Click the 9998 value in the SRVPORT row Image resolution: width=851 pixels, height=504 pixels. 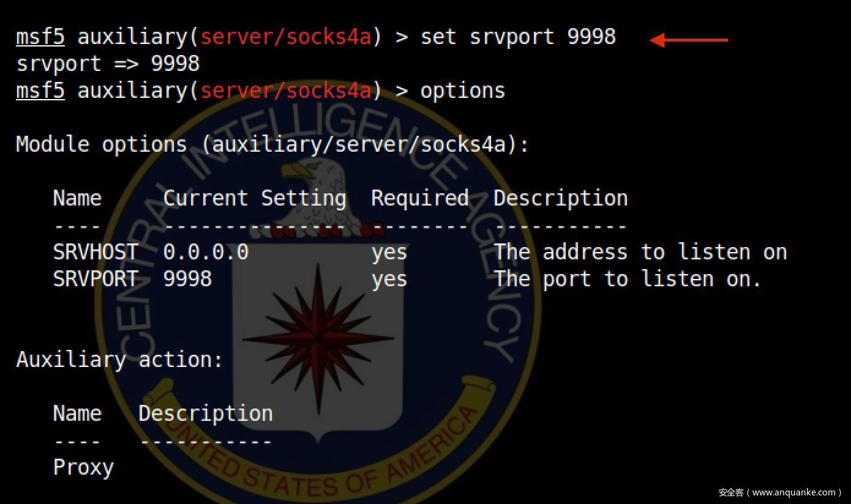187,279
